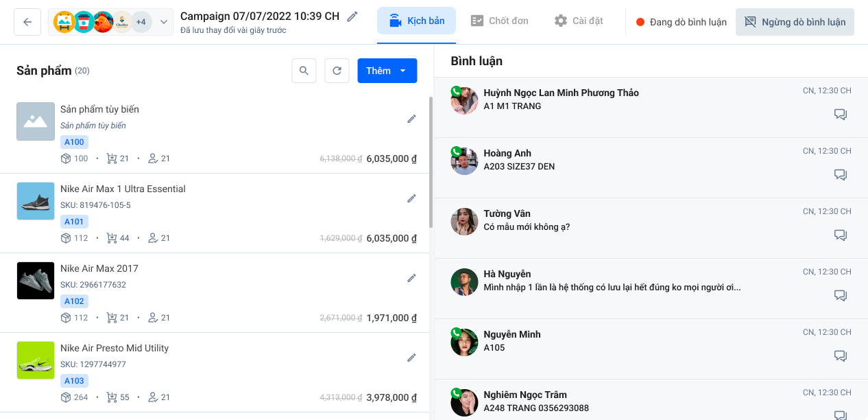The image size is (868, 420).
Task: Click the back arrow button
Action: 27,22
